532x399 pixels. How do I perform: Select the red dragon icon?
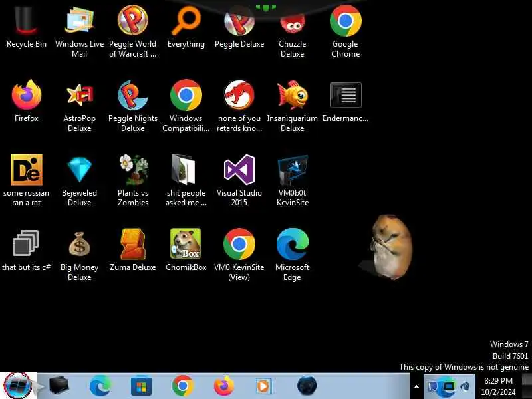click(x=239, y=106)
